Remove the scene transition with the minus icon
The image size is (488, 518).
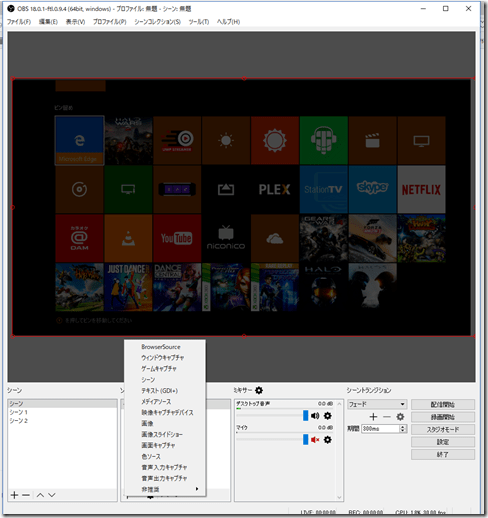click(x=387, y=417)
